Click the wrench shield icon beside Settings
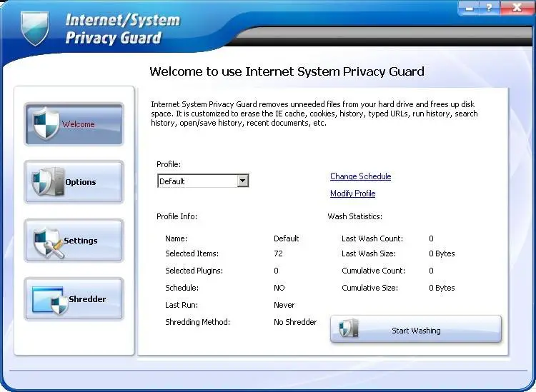The width and height of the screenshot is (536, 392). (49, 243)
